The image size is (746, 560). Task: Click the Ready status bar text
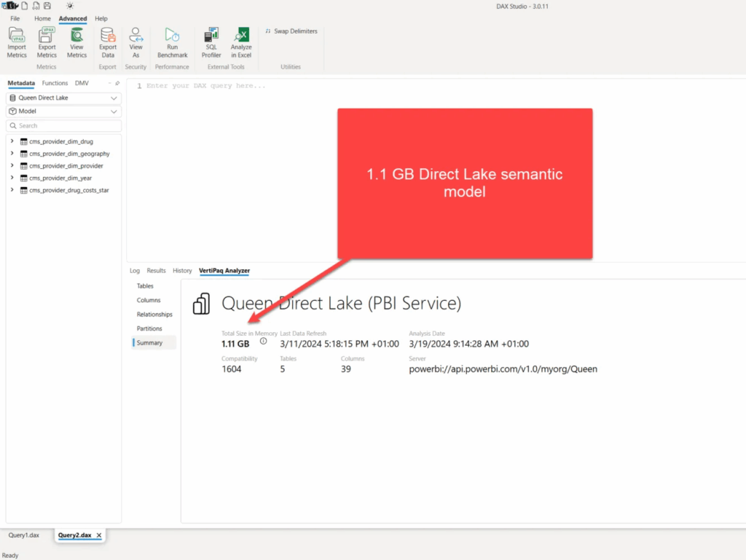pos(10,555)
